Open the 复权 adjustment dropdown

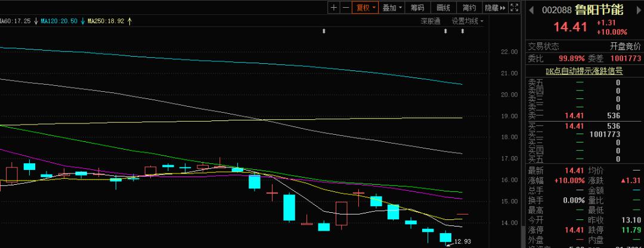(x=365, y=7)
